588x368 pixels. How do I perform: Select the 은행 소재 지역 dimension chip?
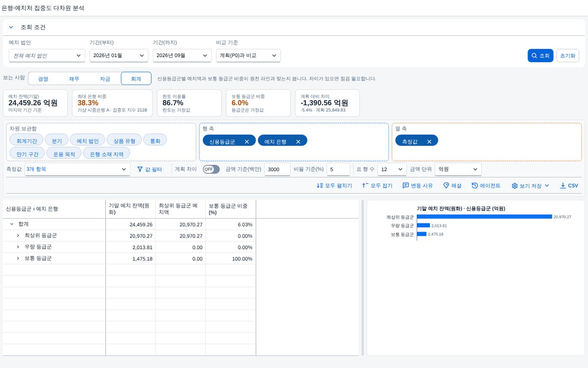click(107, 154)
